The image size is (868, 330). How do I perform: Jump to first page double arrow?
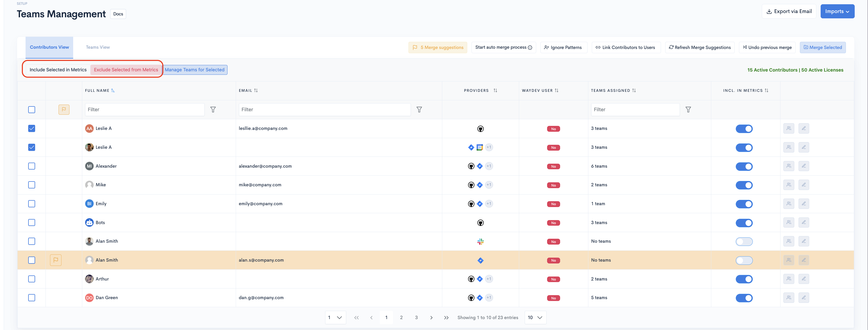coord(357,317)
